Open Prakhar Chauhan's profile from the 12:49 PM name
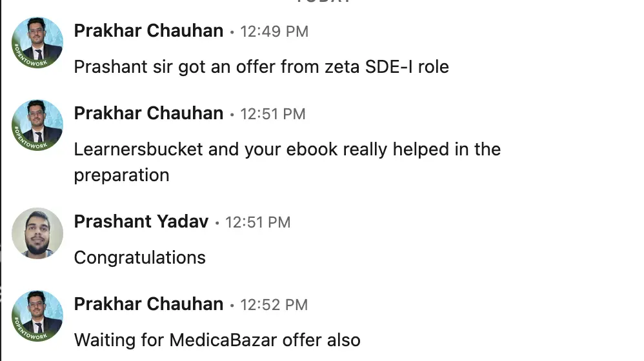Viewport: 644px width, 361px height. click(x=148, y=31)
